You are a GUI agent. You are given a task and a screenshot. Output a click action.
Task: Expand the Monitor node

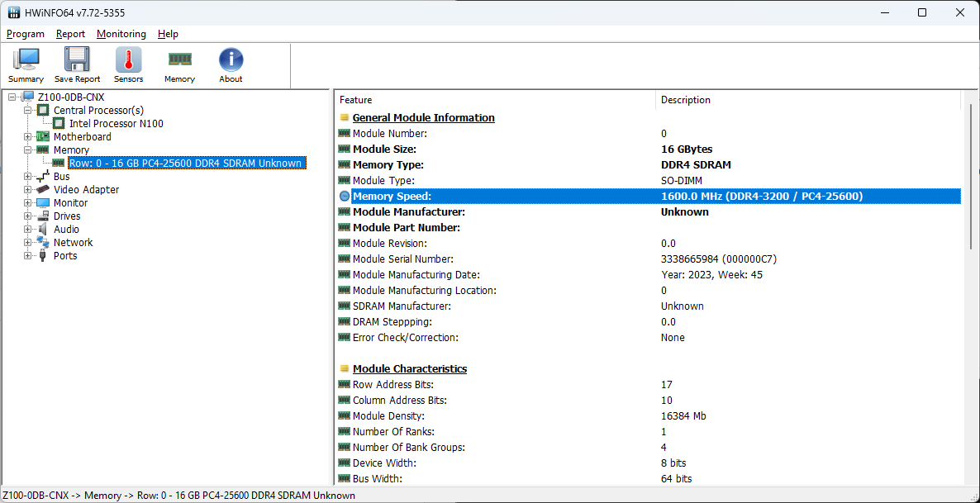click(27, 203)
